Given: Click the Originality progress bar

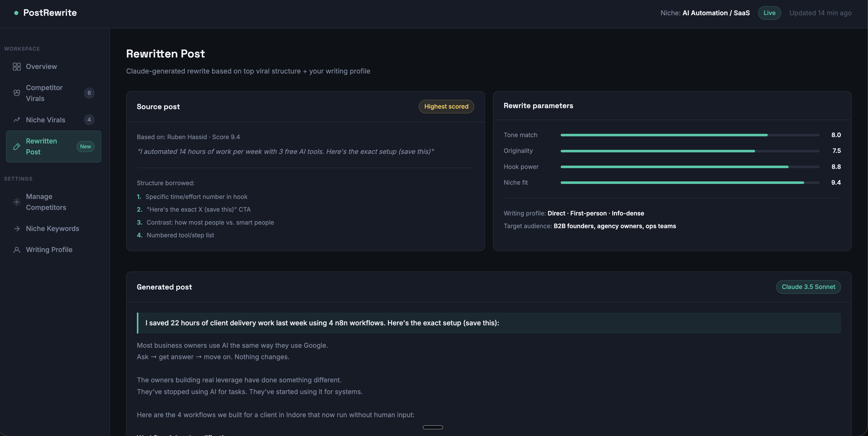Looking at the screenshot, I should tap(690, 151).
